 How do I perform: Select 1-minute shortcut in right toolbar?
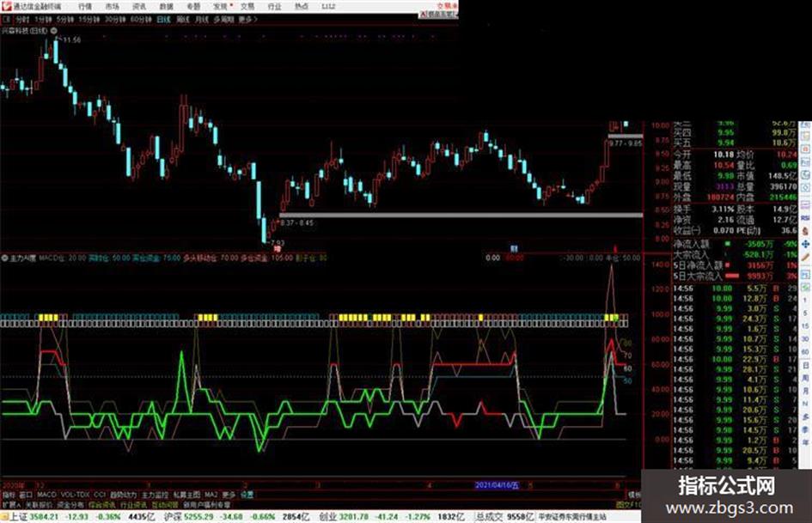coord(805,301)
